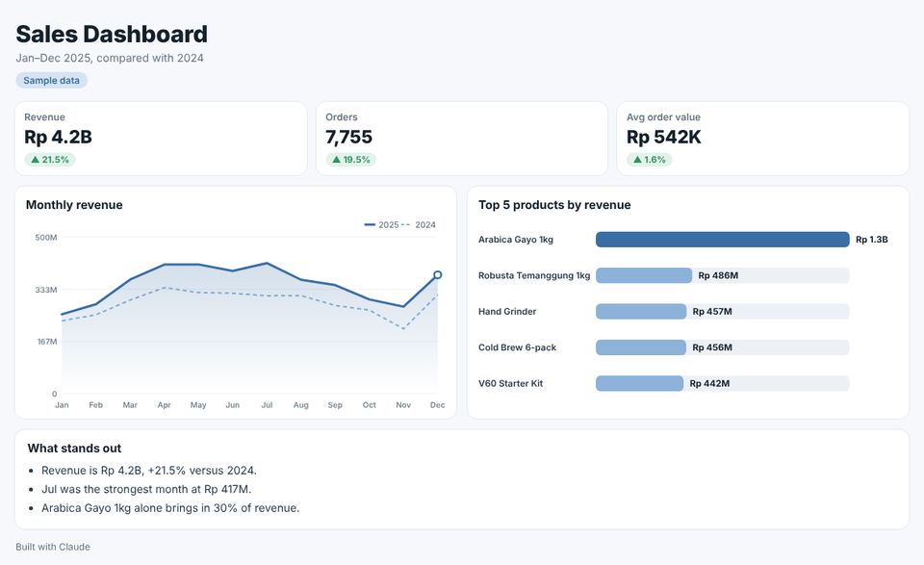The image size is (924, 565).
Task: Click the 7,755 orders value
Action: (x=348, y=137)
